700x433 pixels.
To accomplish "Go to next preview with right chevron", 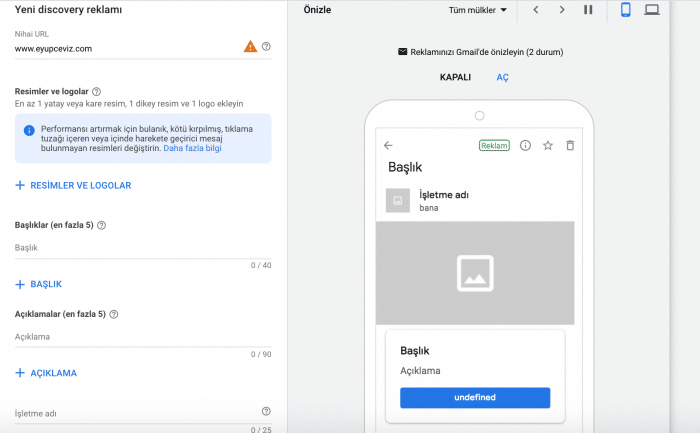I will click(x=562, y=10).
